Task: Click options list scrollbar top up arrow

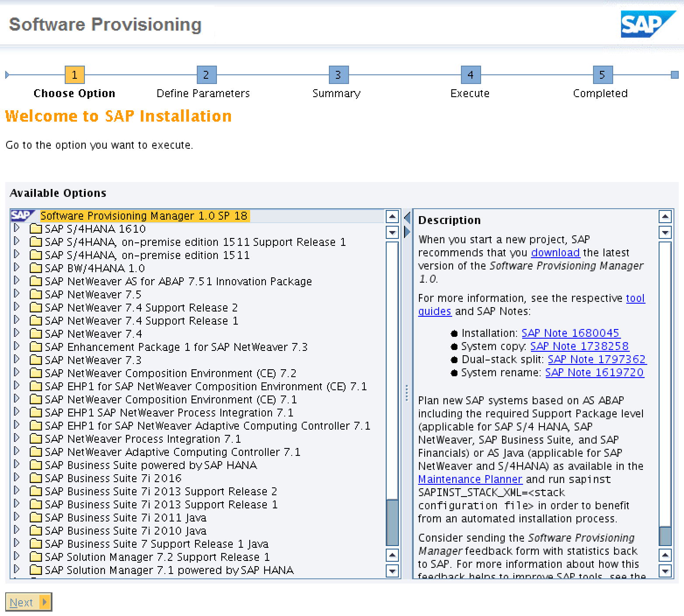Action: (x=392, y=217)
